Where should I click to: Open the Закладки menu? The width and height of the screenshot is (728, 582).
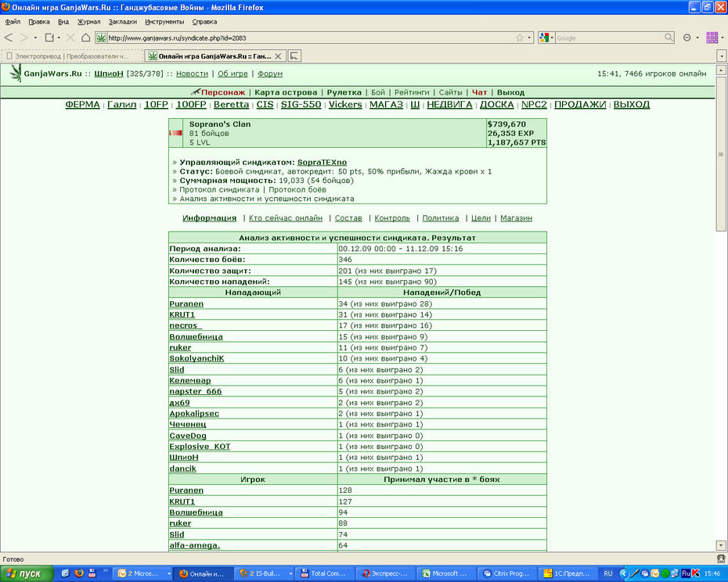(x=123, y=22)
